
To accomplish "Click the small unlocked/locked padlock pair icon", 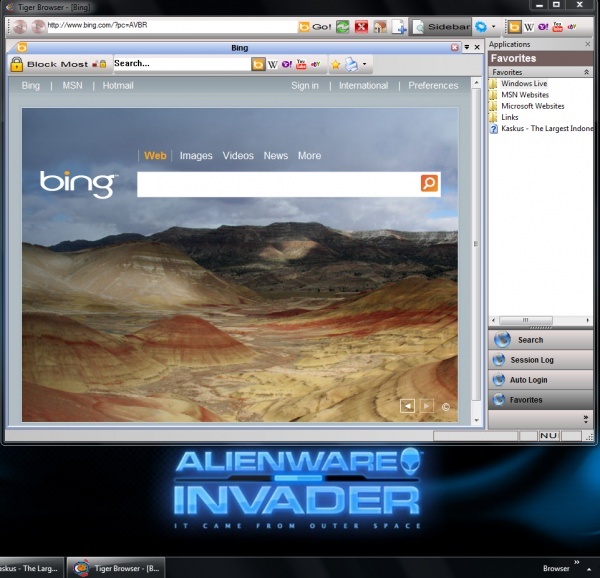I will pyautogui.click(x=99, y=64).
